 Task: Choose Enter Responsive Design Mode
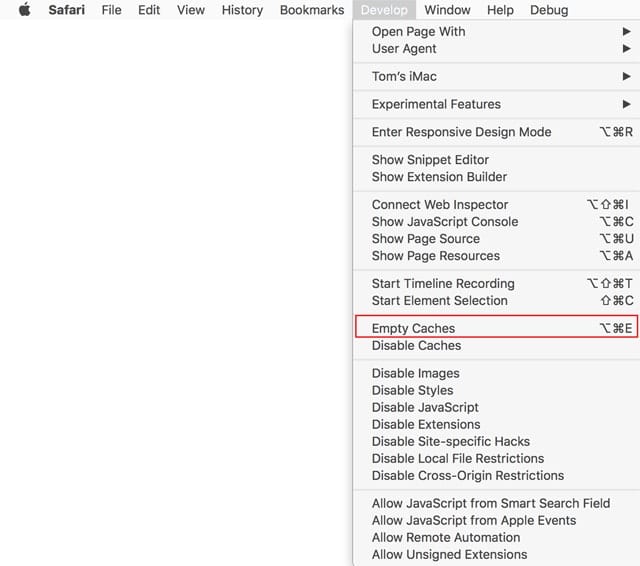tap(461, 132)
